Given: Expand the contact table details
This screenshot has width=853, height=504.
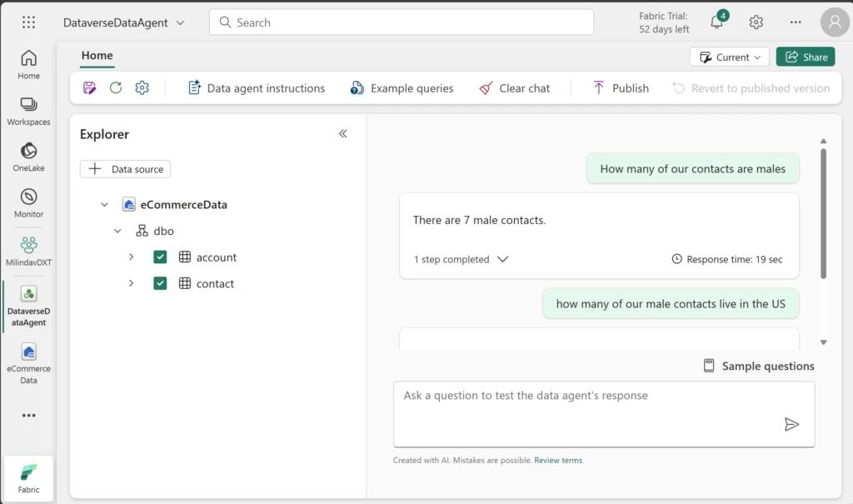Looking at the screenshot, I should (131, 283).
